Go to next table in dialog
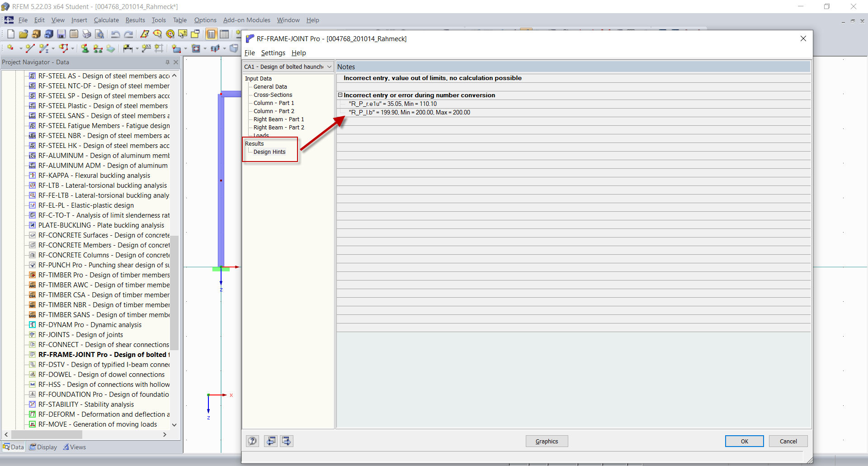This screenshot has width=868, height=466. pyautogui.click(x=287, y=441)
